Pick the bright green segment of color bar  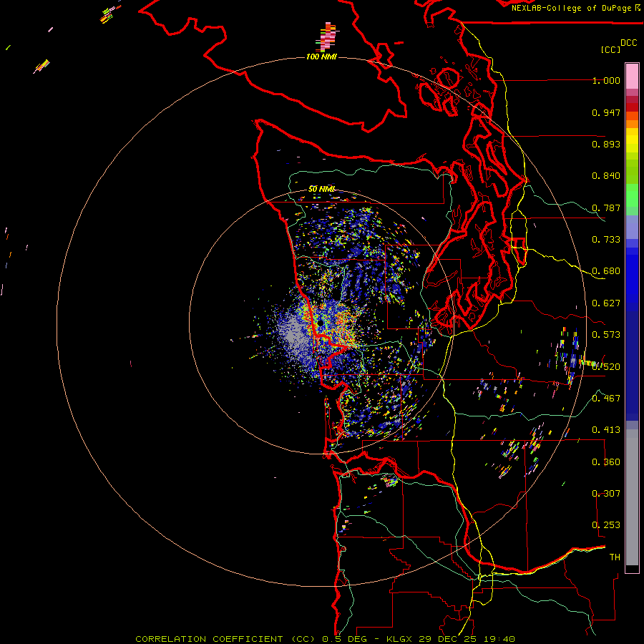(x=632, y=195)
